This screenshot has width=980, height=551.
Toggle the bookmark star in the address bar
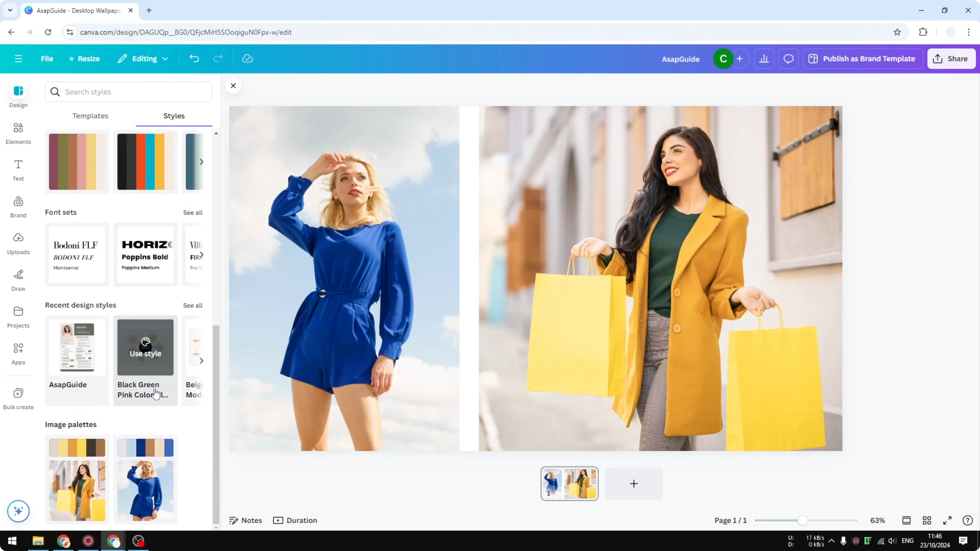[x=897, y=32]
